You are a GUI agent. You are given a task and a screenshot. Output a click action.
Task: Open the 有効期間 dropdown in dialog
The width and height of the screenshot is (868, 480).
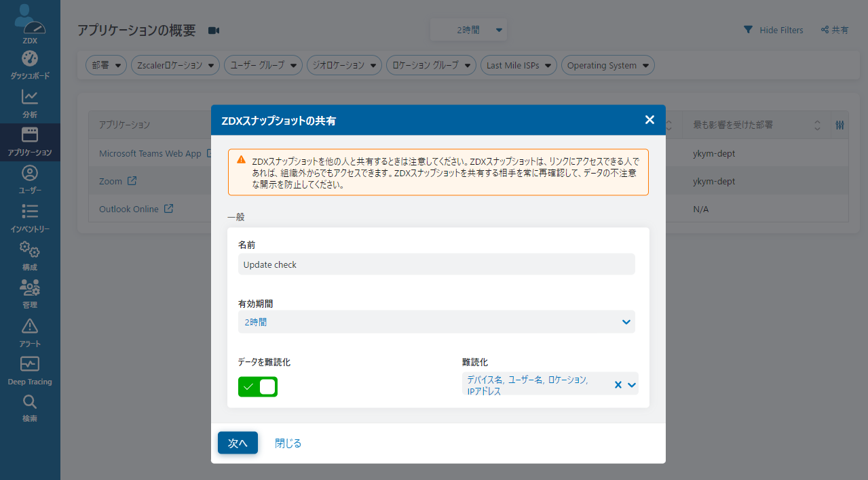pos(436,322)
